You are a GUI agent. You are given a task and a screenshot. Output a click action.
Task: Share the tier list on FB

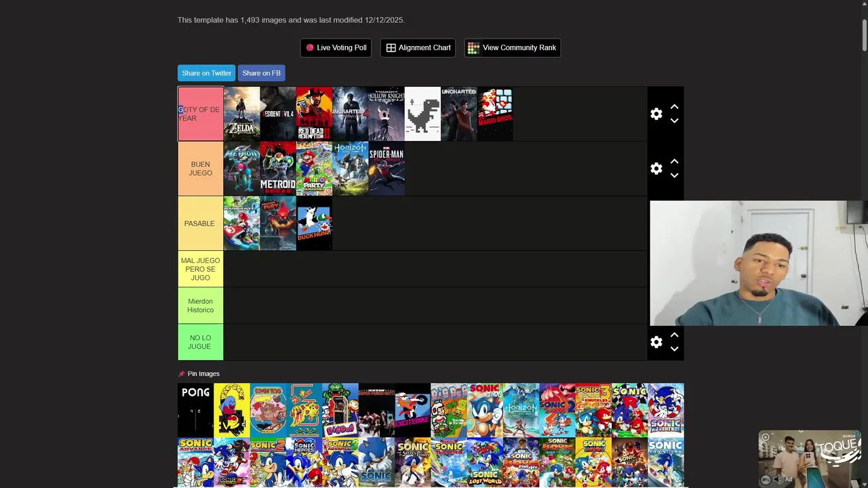[x=261, y=73]
